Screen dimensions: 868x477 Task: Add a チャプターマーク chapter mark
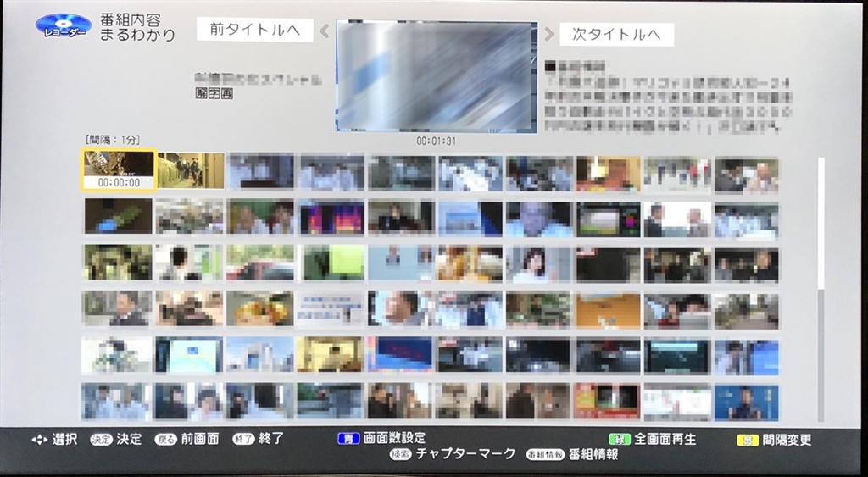(465, 454)
